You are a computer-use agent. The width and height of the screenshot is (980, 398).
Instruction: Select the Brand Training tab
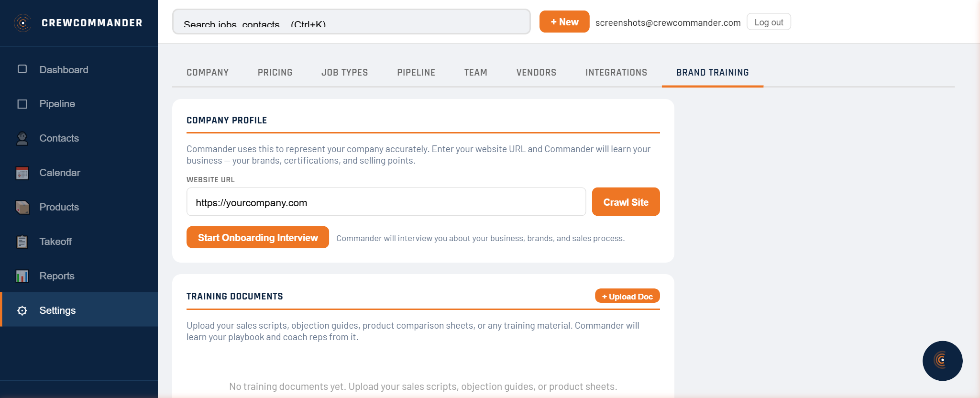[x=712, y=73]
